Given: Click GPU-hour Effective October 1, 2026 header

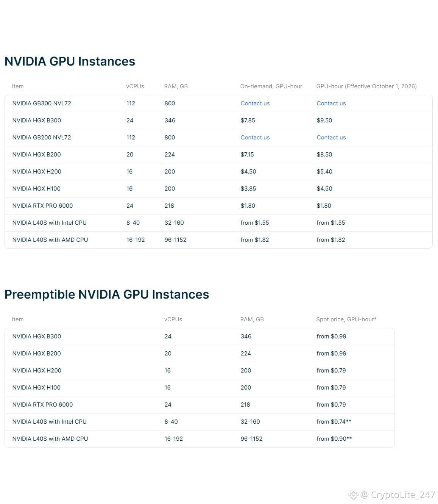Looking at the screenshot, I should point(366,86).
